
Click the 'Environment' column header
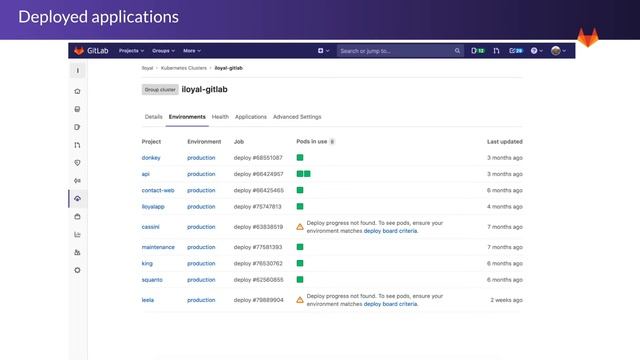pyautogui.click(x=204, y=142)
